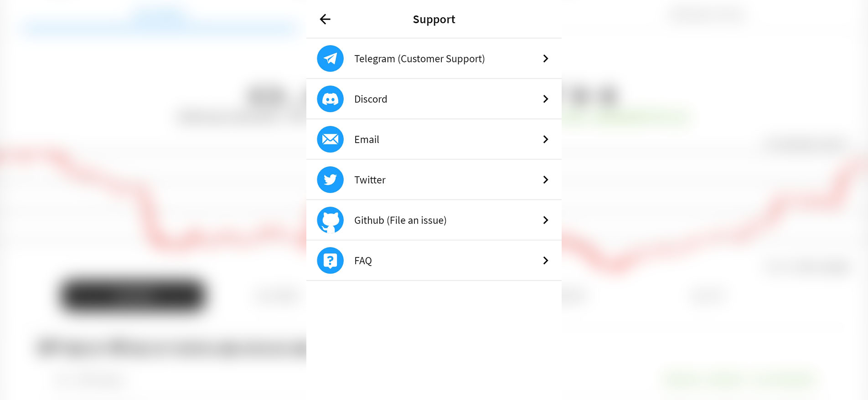Click the Telegram paper plane icon
The height and width of the screenshot is (400, 868).
tap(330, 58)
